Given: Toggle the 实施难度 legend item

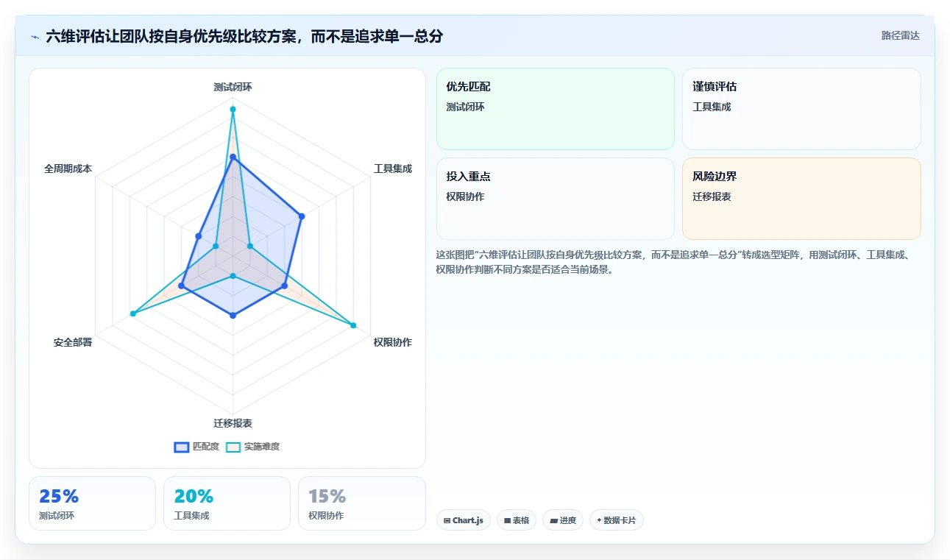Looking at the screenshot, I should click(252, 447).
